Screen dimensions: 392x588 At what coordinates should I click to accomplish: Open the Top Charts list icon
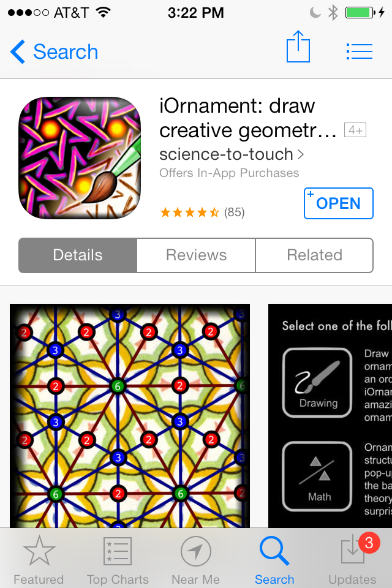click(118, 551)
